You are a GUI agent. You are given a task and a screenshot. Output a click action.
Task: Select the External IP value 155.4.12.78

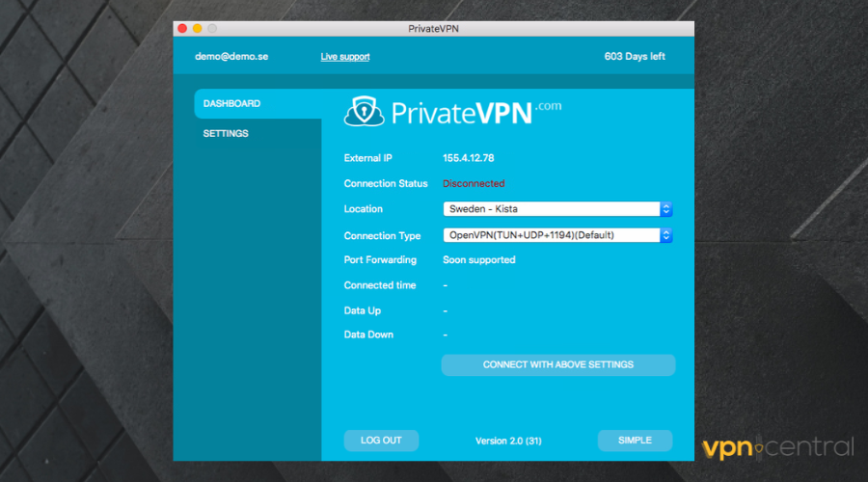(469, 158)
